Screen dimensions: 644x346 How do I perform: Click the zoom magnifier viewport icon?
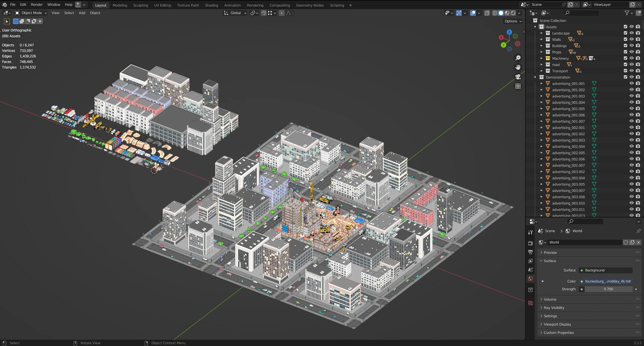point(518,58)
